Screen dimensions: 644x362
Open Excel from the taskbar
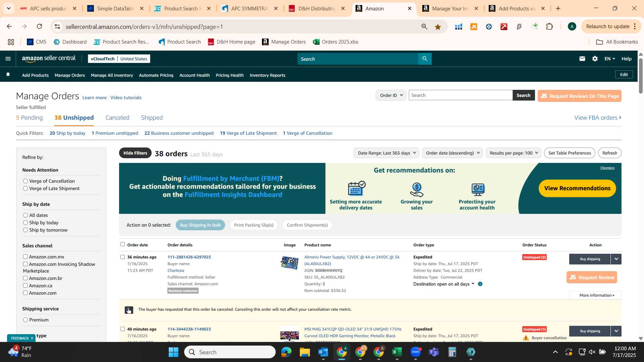(397, 352)
